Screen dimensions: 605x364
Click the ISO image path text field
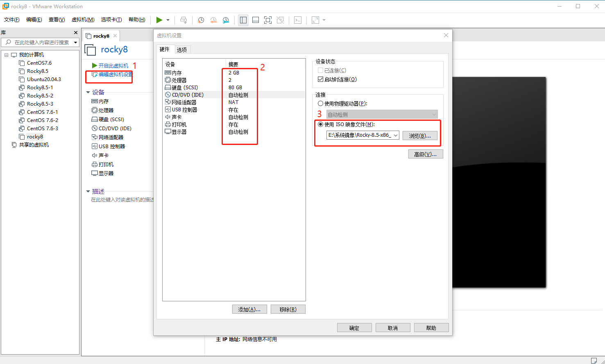tap(359, 135)
